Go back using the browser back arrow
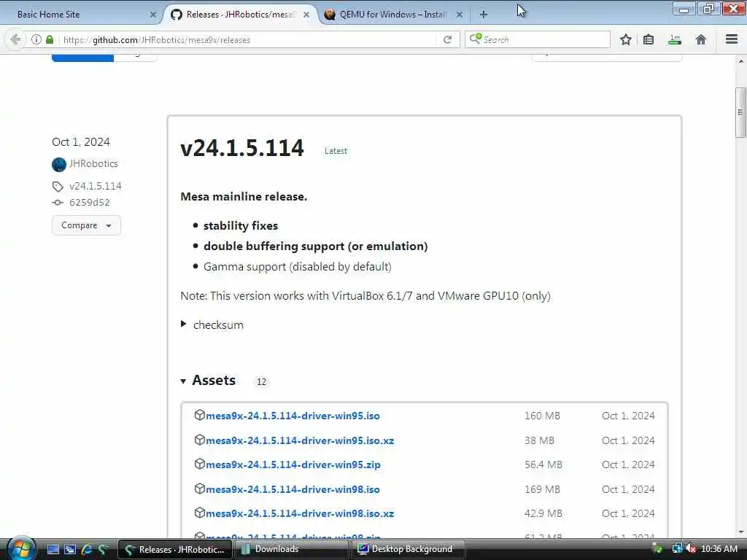747x560 pixels. click(15, 39)
